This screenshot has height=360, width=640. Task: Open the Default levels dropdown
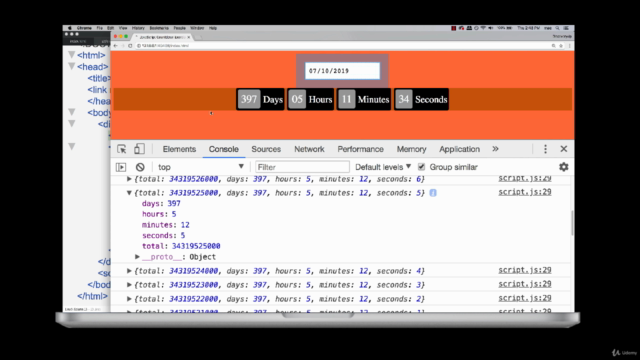pyautogui.click(x=383, y=167)
